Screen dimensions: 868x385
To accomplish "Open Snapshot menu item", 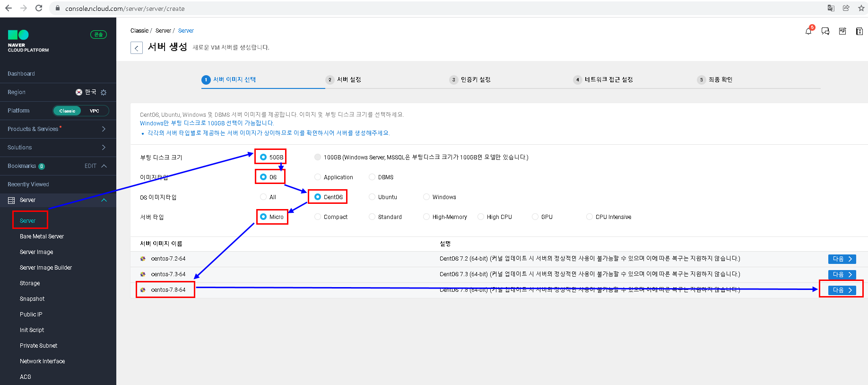I will coord(32,299).
